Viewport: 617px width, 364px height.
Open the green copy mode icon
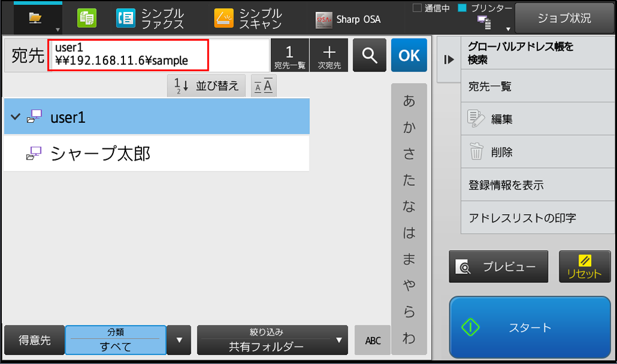coord(87,19)
